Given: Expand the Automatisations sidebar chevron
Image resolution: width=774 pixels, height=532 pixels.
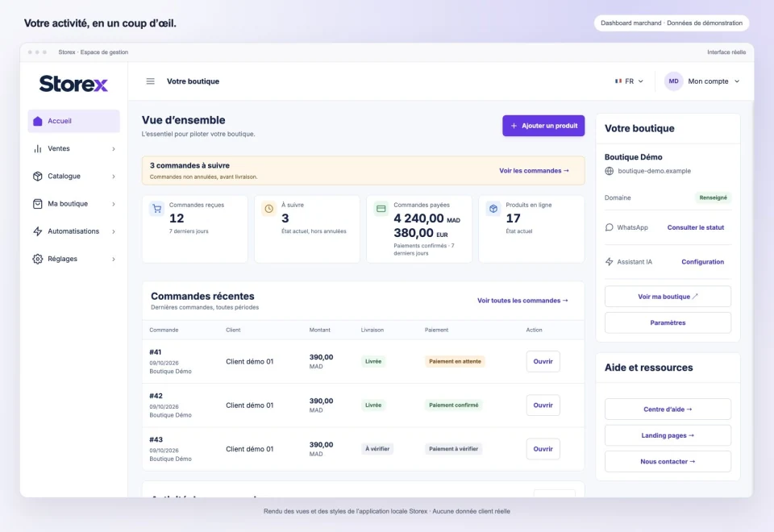Looking at the screenshot, I should [114, 232].
